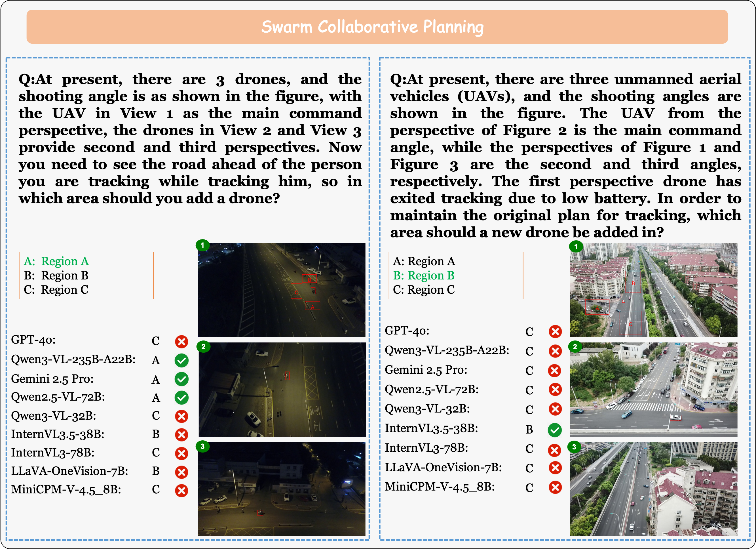Select the green answer option B: Region B
756x549 pixels.
click(x=424, y=275)
